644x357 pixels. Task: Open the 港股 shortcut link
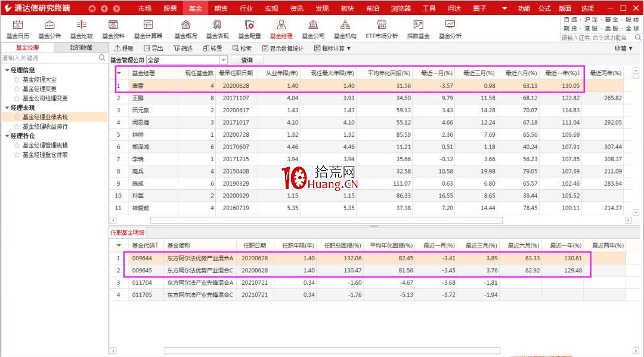(591, 29)
